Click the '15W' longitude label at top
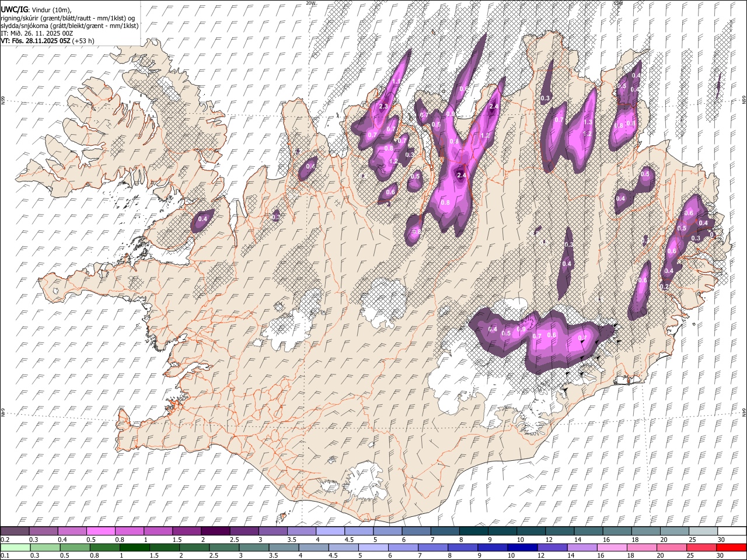 [618, 3]
